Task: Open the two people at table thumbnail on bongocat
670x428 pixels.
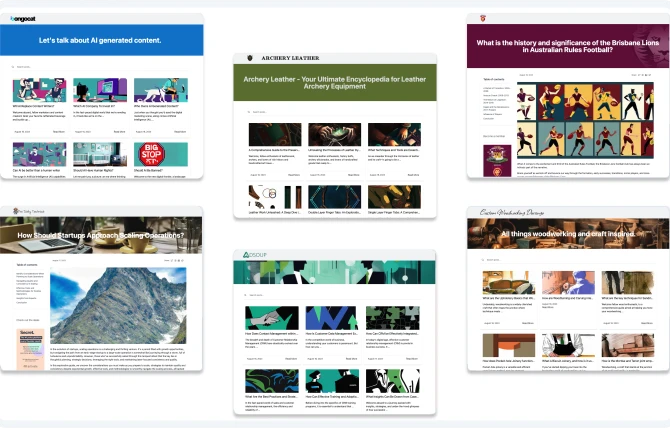Action: (x=39, y=90)
